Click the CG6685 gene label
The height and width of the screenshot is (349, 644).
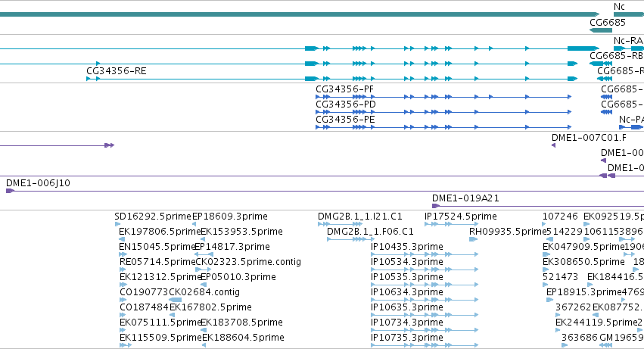608,23
